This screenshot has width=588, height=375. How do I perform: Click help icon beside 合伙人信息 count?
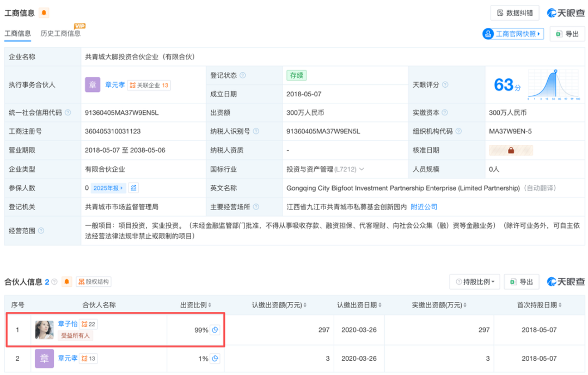pyautogui.click(x=54, y=281)
